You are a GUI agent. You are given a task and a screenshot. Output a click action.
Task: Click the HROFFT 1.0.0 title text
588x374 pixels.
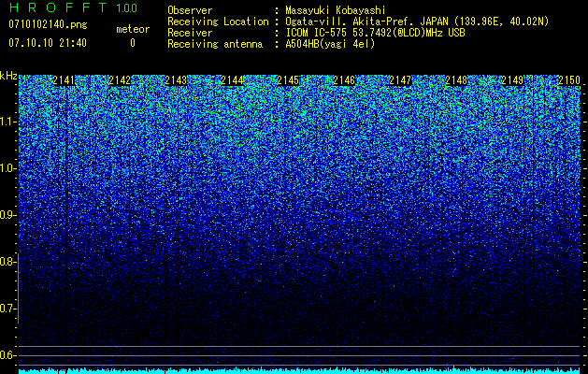[73, 7]
